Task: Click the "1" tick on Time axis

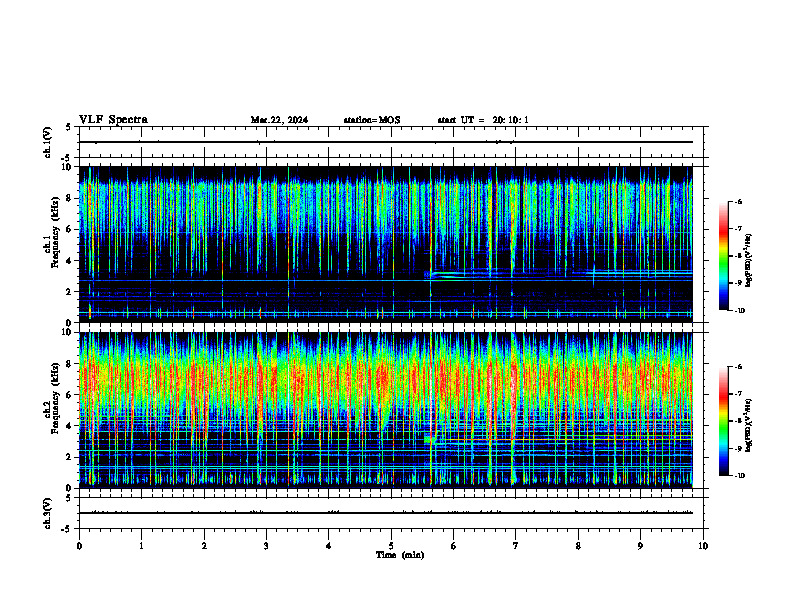Action: pyautogui.click(x=141, y=546)
